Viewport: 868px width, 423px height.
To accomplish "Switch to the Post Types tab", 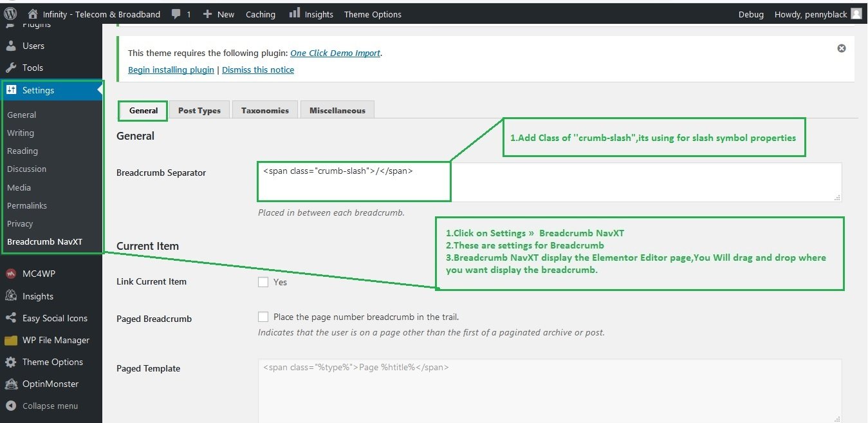I will click(199, 111).
